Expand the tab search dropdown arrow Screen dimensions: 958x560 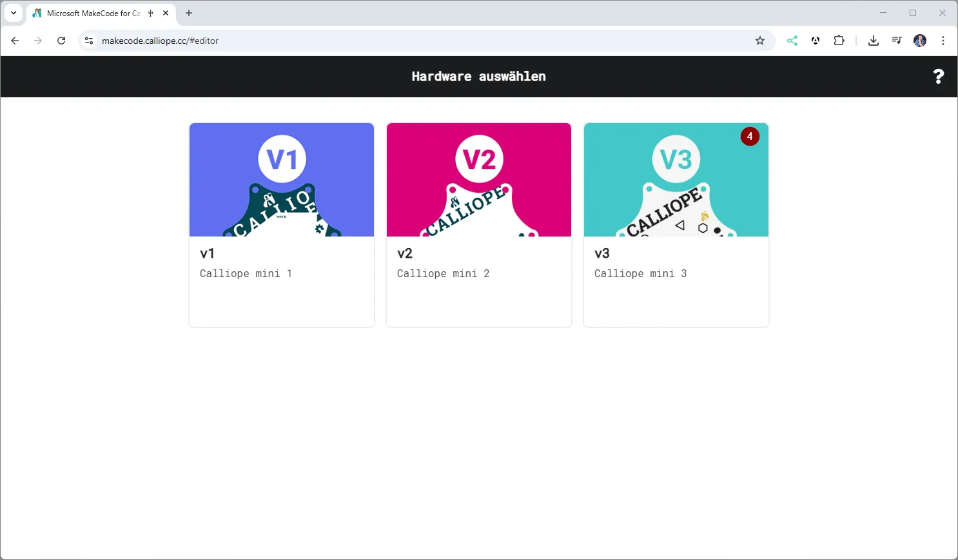click(x=14, y=13)
